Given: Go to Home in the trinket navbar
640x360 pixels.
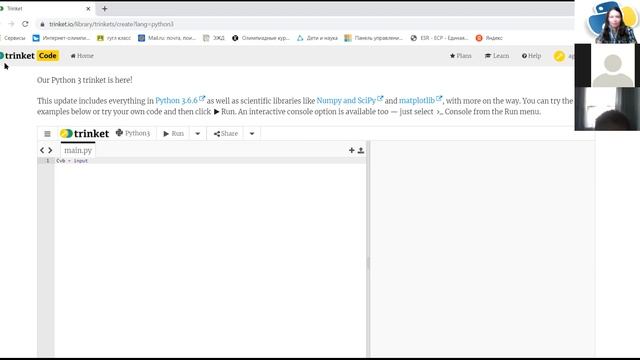Looking at the screenshot, I should (82, 56).
